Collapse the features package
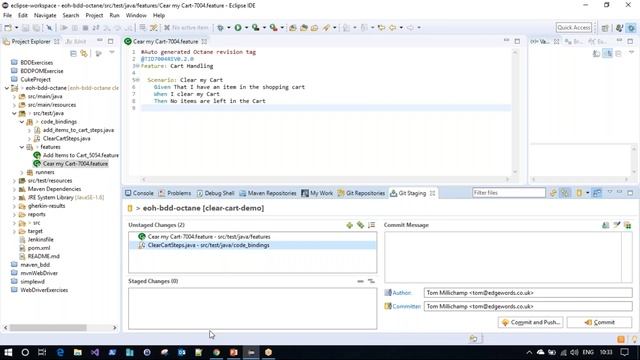Image resolution: width=640 pixels, height=360 pixels. [22, 147]
